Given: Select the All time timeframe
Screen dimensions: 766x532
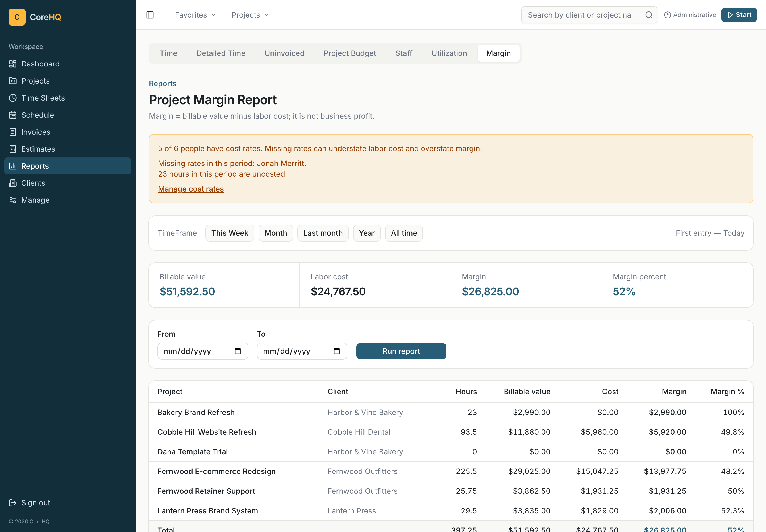Looking at the screenshot, I should [x=404, y=233].
